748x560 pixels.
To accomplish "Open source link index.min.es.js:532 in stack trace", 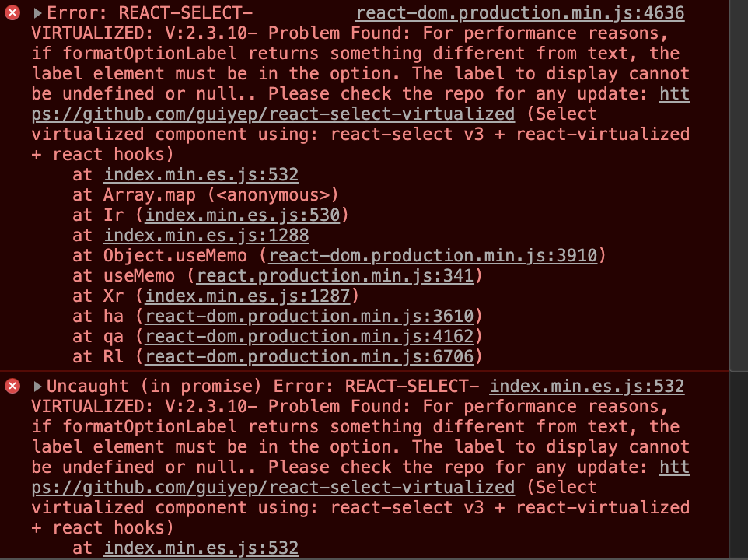I will click(x=201, y=174).
